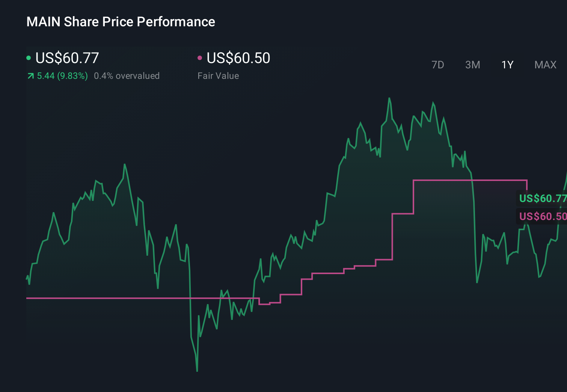Toggle the share price series via its green dot
Viewport: 567px width, 392px height.
(29, 57)
